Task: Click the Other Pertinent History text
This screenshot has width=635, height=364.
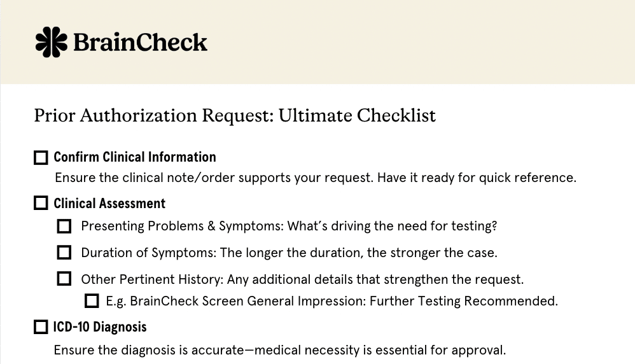Action: coord(302,279)
